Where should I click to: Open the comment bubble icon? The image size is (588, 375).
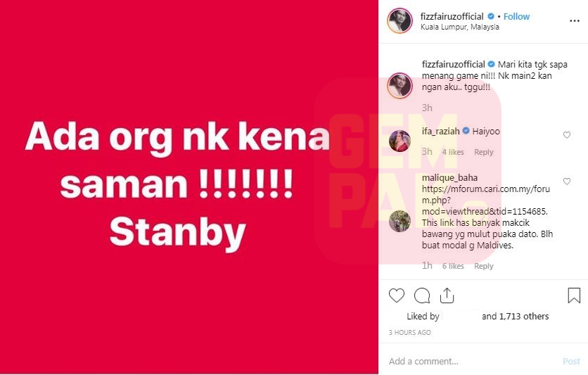coord(422,295)
